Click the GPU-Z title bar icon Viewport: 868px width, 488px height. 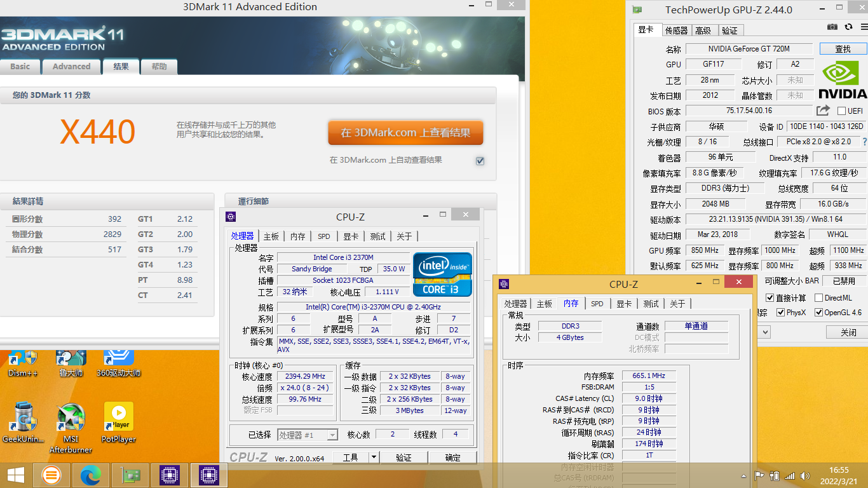click(x=637, y=10)
